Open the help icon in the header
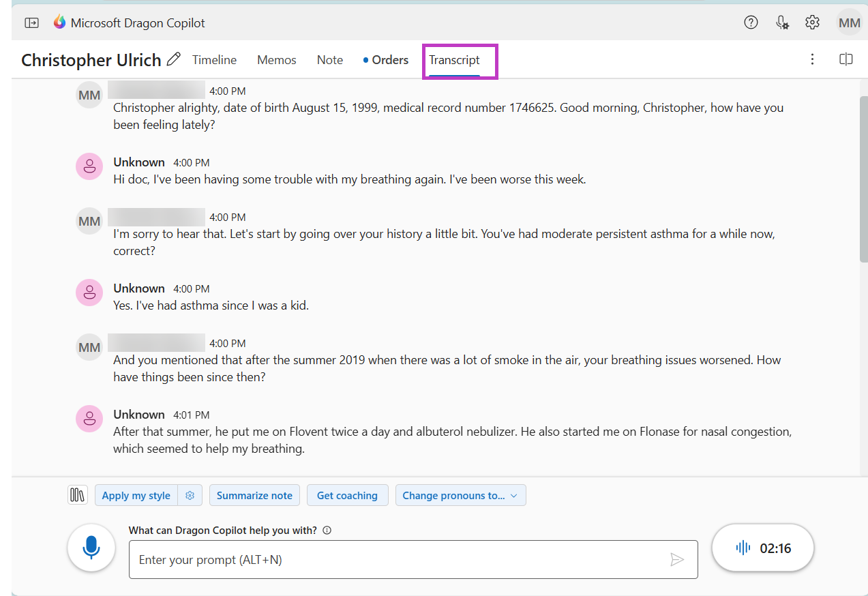 point(751,22)
